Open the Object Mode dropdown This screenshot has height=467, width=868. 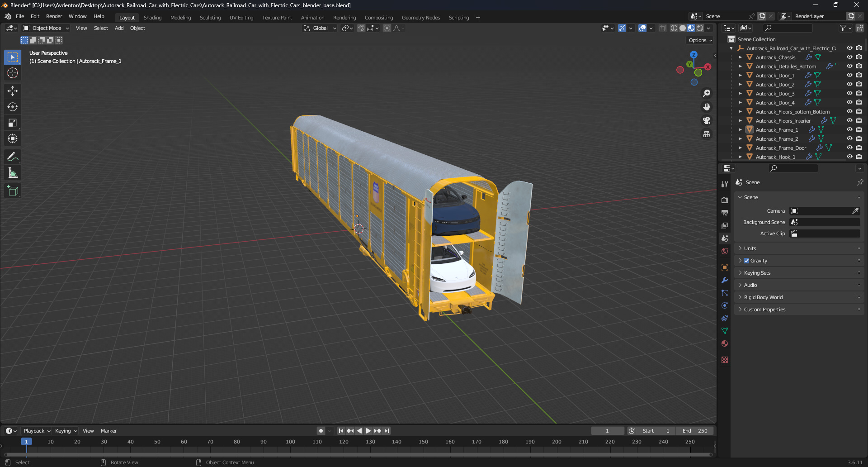coord(46,28)
